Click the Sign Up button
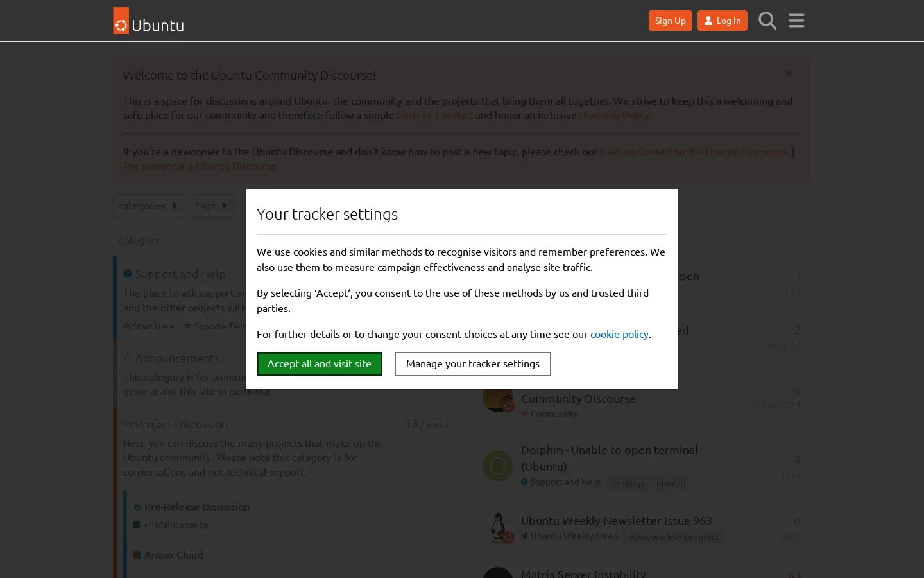 coord(671,21)
